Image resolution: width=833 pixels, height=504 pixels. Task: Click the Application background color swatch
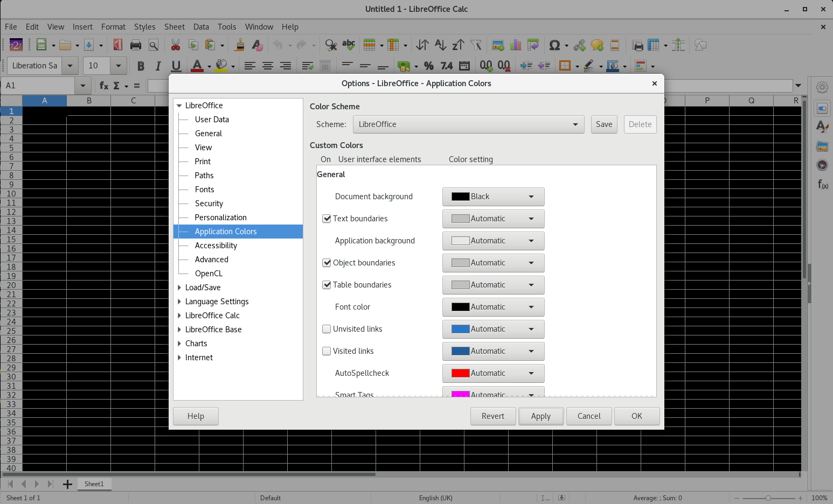coord(461,241)
